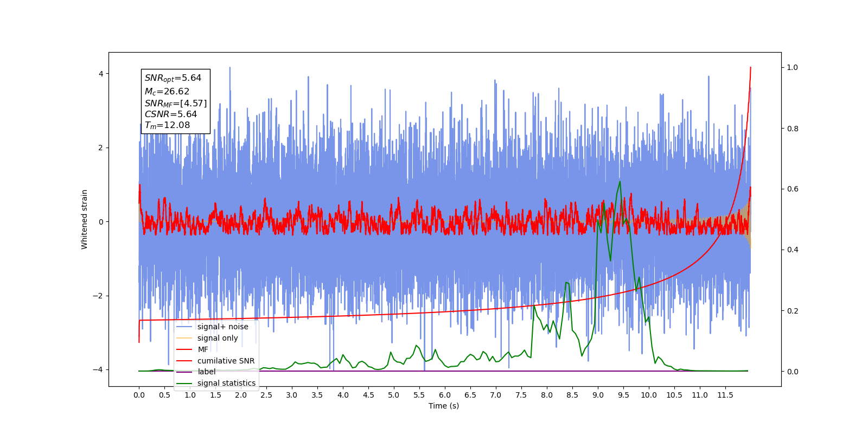Click the green signal statistics peak near 9.5 s
The width and height of the screenshot is (868, 434).
(620, 182)
